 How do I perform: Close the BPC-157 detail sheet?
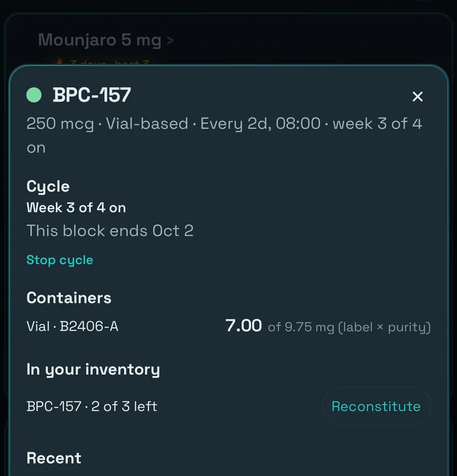point(417,96)
